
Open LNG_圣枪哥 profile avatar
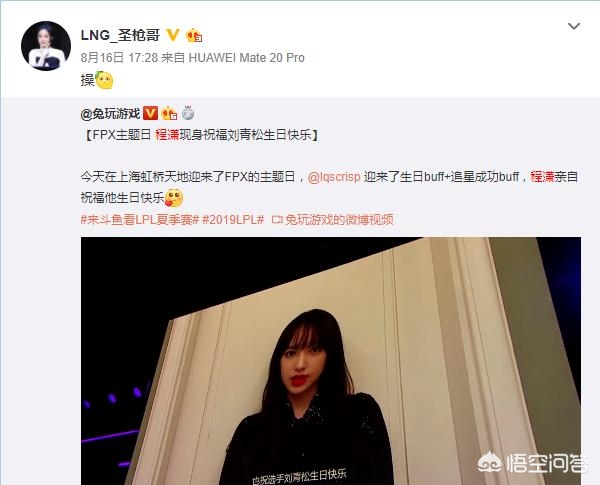click(x=46, y=46)
